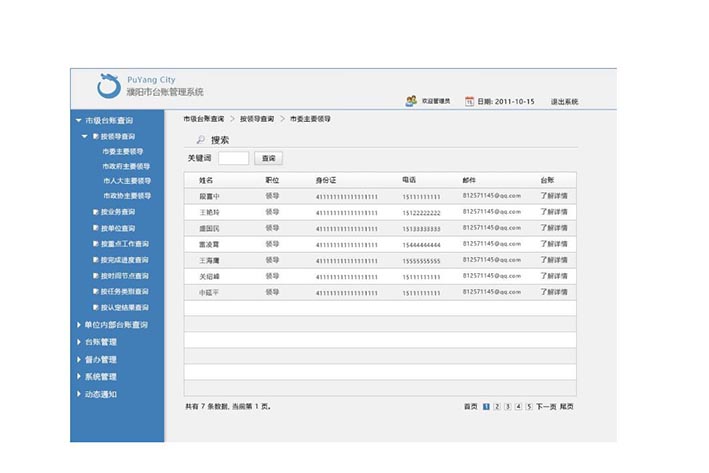Viewport: 709px width, 473px height.
Task: Click the 邮件 column header
Action: coord(469,180)
